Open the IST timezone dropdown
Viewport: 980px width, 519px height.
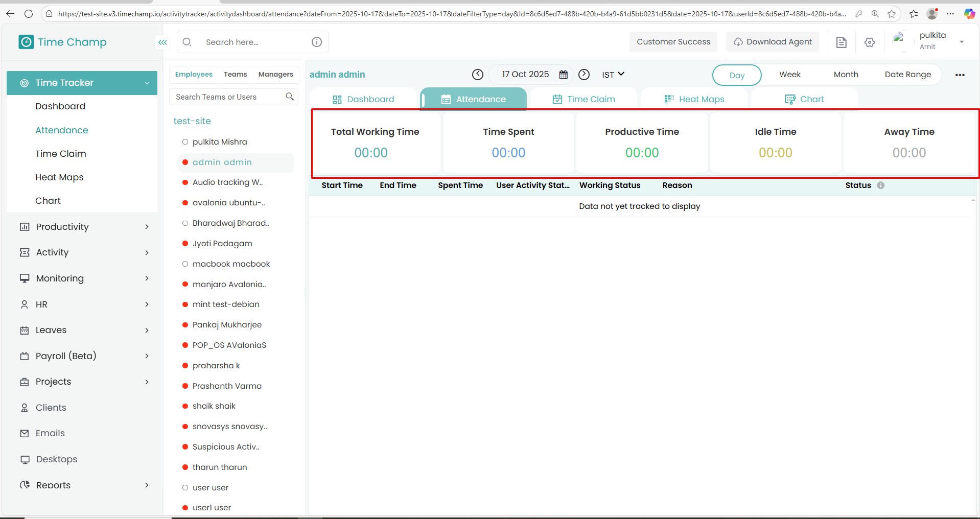click(x=613, y=75)
